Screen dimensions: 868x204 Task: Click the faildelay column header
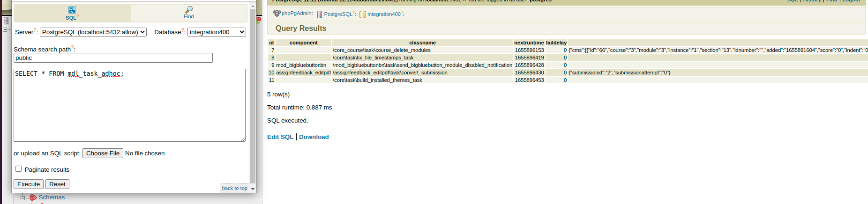click(556, 43)
